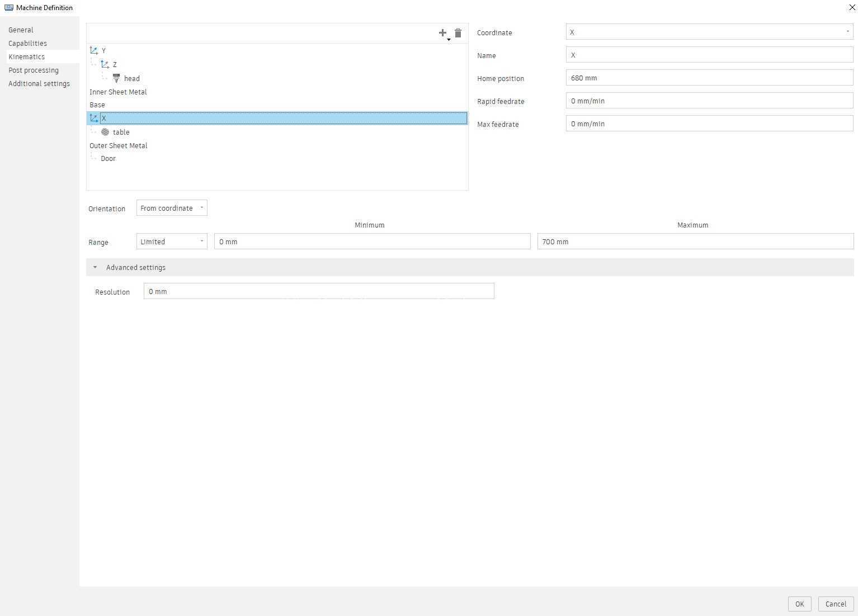This screenshot has width=858, height=616.
Task: Click the Home position label
Action: [x=501, y=78]
